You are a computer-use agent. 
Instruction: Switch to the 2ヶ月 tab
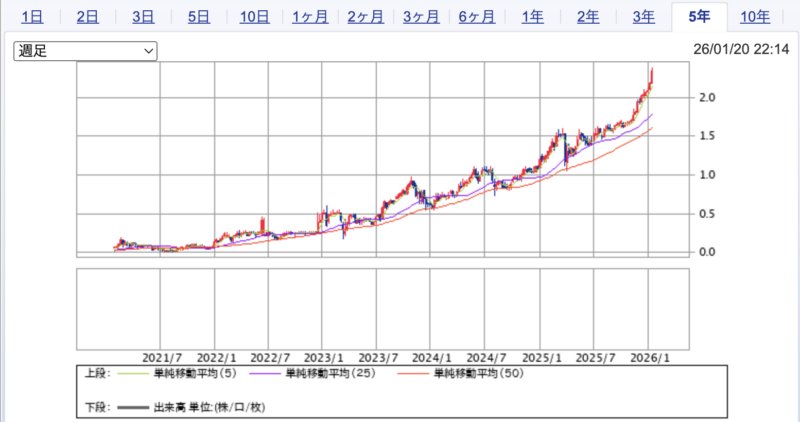(366, 17)
